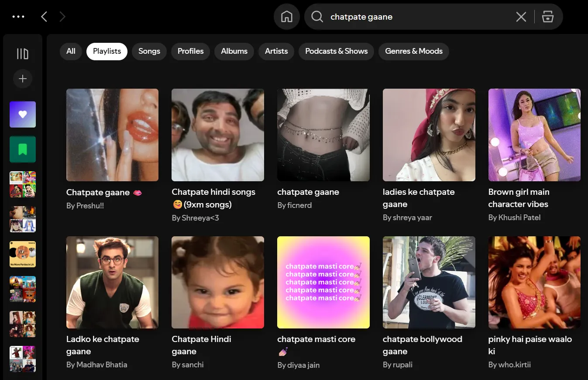The width and height of the screenshot is (588, 380).
Task: Filter results by Albums
Action: click(x=234, y=51)
